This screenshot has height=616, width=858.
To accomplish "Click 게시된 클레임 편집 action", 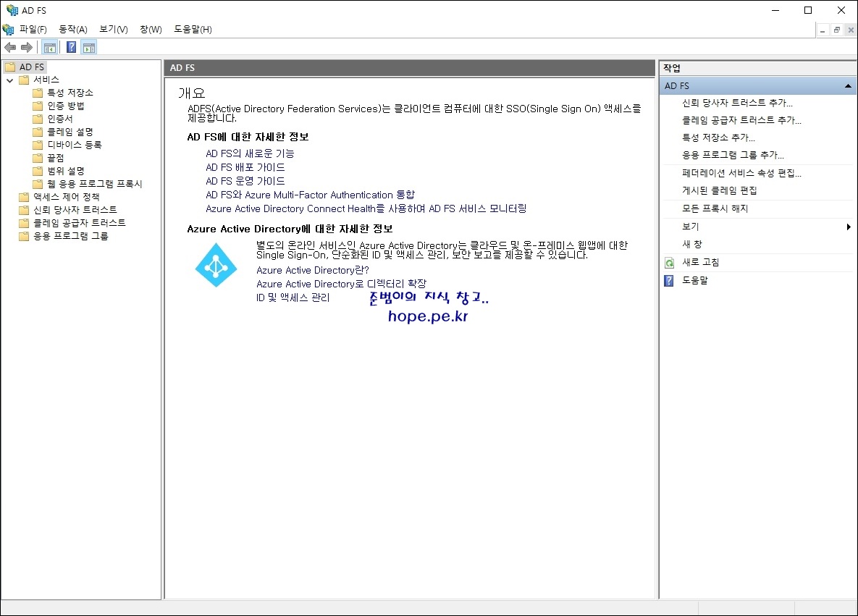I will point(720,191).
